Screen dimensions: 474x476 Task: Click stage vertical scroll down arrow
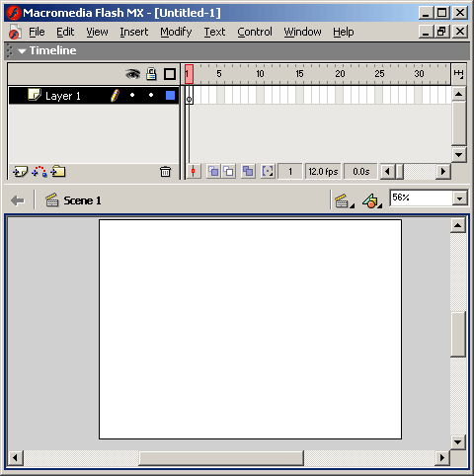tap(458, 442)
